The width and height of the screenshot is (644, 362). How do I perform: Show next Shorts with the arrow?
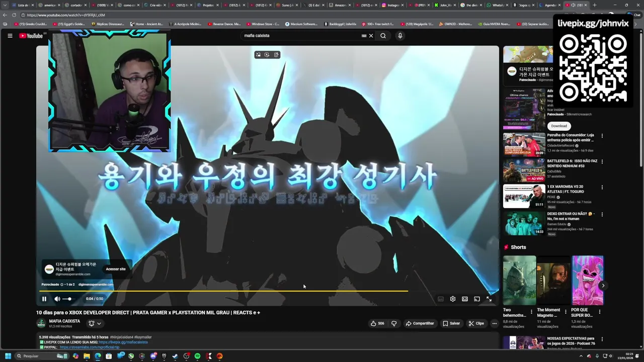pyautogui.click(x=603, y=286)
